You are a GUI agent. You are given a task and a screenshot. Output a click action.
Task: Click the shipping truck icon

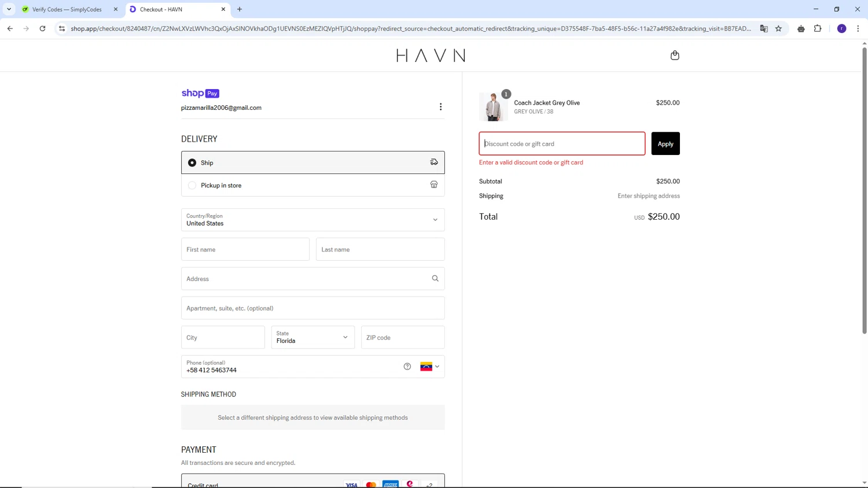click(434, 162)
